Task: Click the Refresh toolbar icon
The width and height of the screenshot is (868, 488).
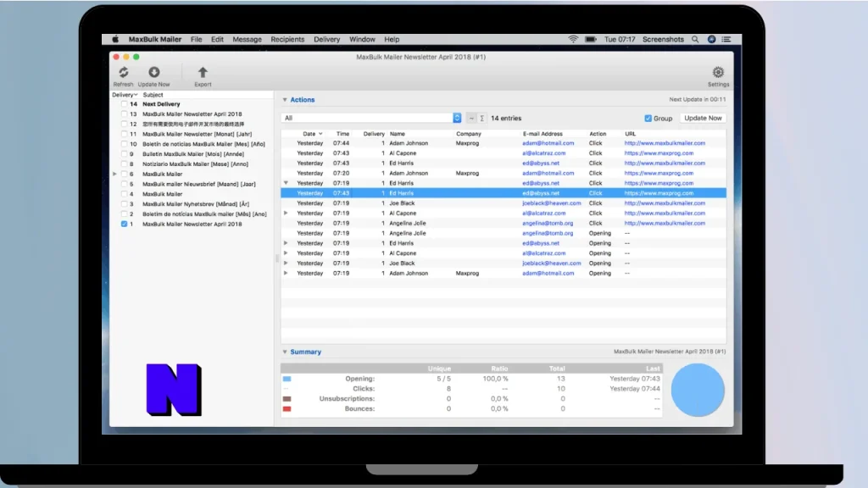Action: 124,72
